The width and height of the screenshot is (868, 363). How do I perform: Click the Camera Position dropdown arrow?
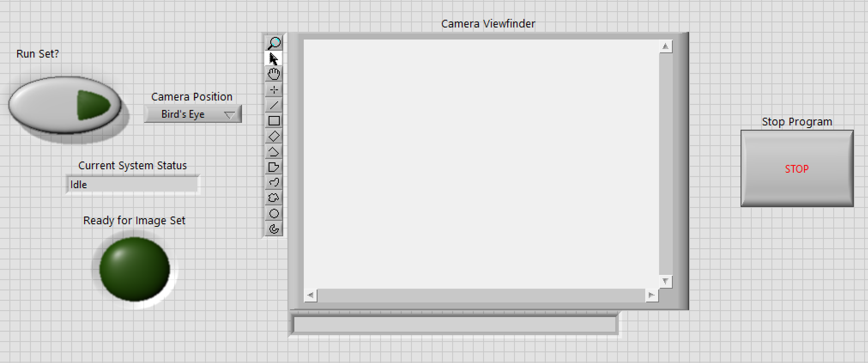tap(230, 115)
